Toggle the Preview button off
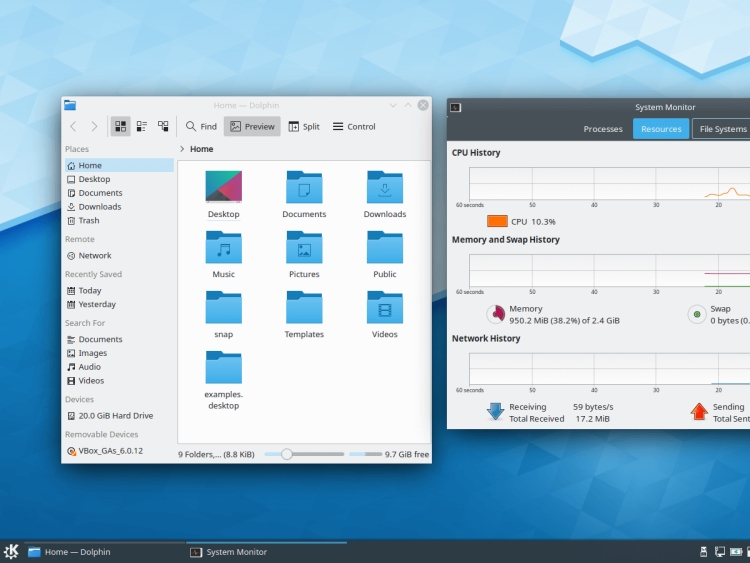The height and width of the screenshot is (563, 750). tap(252, 127)
